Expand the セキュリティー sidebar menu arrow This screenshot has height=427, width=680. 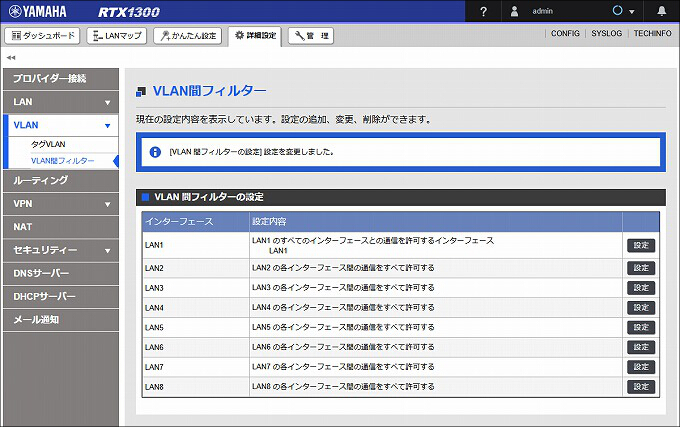point(108,251)
